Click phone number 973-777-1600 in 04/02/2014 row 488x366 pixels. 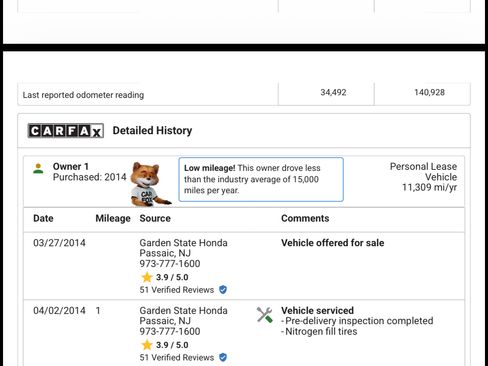pyautogui.click(x=170, y=331)
